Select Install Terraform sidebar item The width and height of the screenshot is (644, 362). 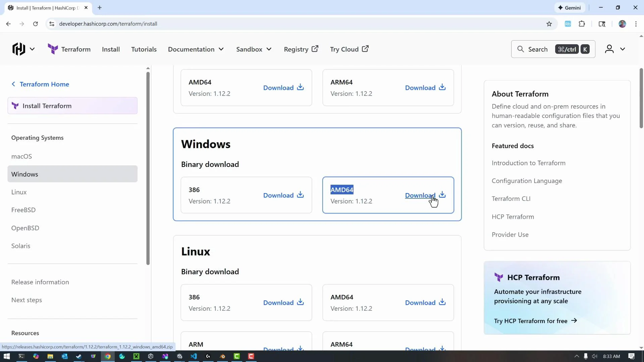[72, 106]
